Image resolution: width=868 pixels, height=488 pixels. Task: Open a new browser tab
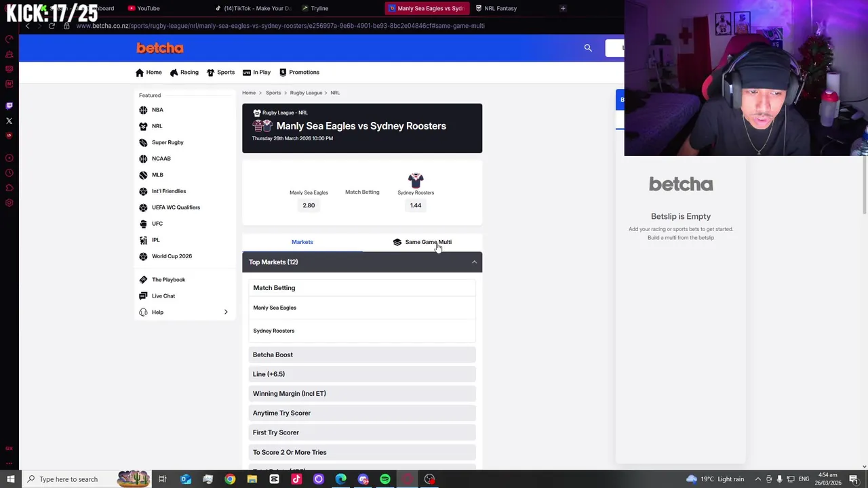pyautogui.click(x=563, y=8)
